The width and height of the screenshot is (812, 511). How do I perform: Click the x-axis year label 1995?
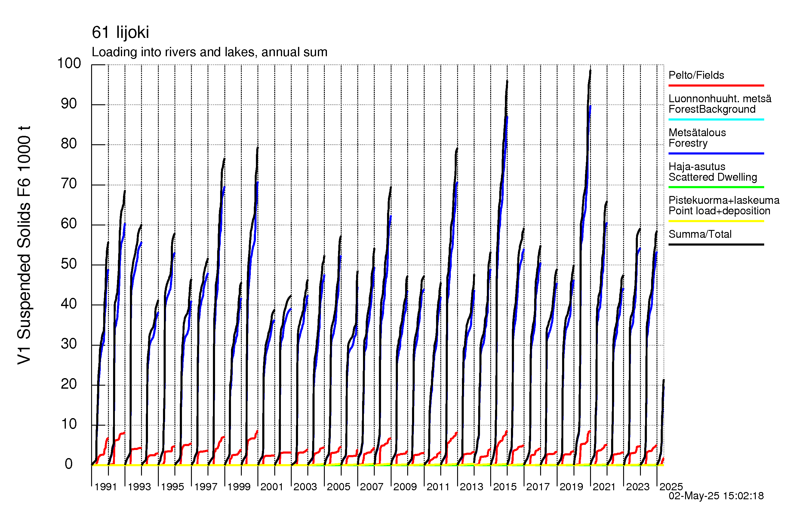(x=172, y=487)
